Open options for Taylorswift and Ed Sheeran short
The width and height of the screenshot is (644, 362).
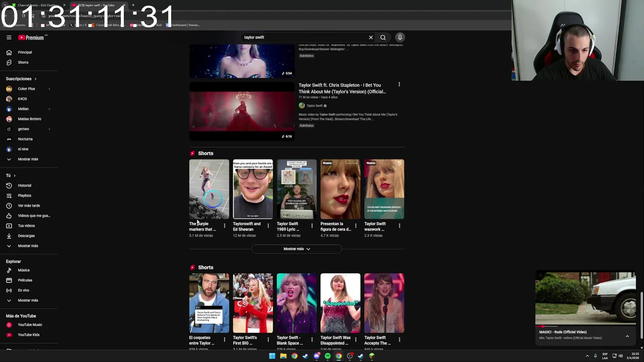point(268,226)
